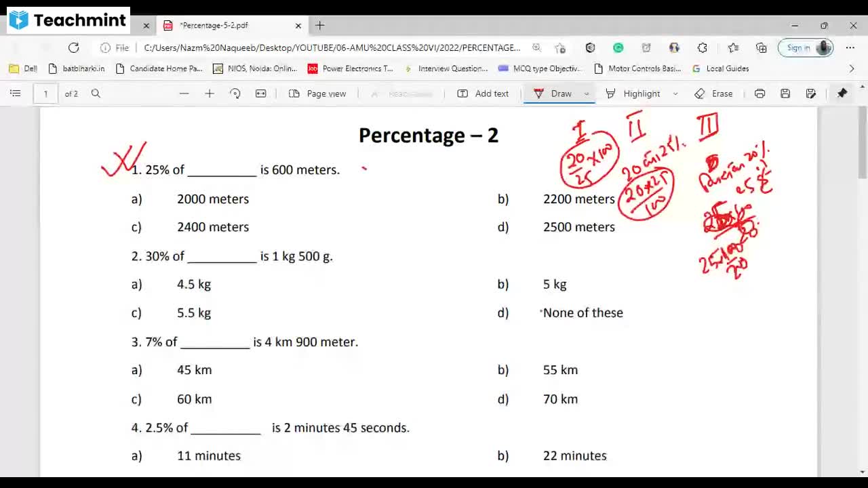Click the Save as icon
This screenshot has height=488, width=868.
(x=811, y=94)
